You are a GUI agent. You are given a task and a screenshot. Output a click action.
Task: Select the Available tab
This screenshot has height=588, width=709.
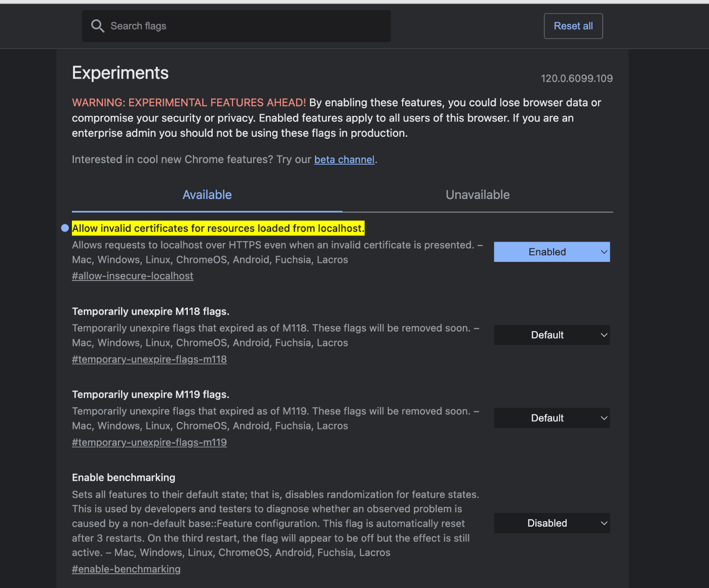[x=207, y=194]
